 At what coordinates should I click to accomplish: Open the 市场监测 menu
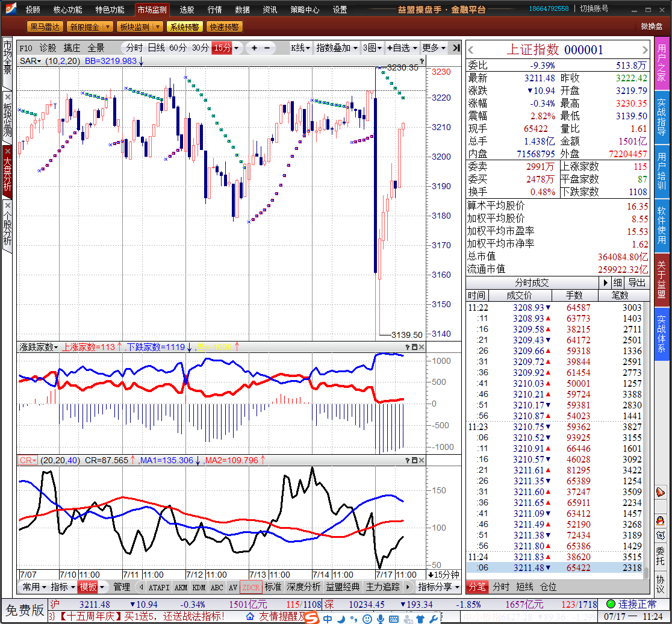tap(152, 10)
